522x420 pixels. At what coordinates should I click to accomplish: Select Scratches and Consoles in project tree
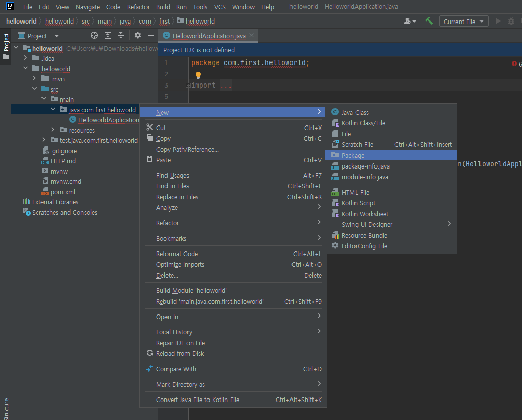[x=65, y=213]
